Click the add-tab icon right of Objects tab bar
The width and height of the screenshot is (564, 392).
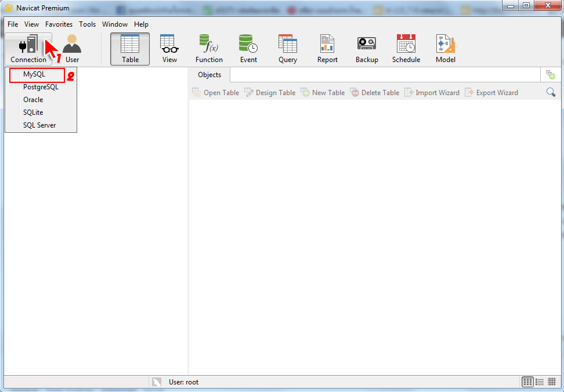pyautogui.click(x=551, y=75)
